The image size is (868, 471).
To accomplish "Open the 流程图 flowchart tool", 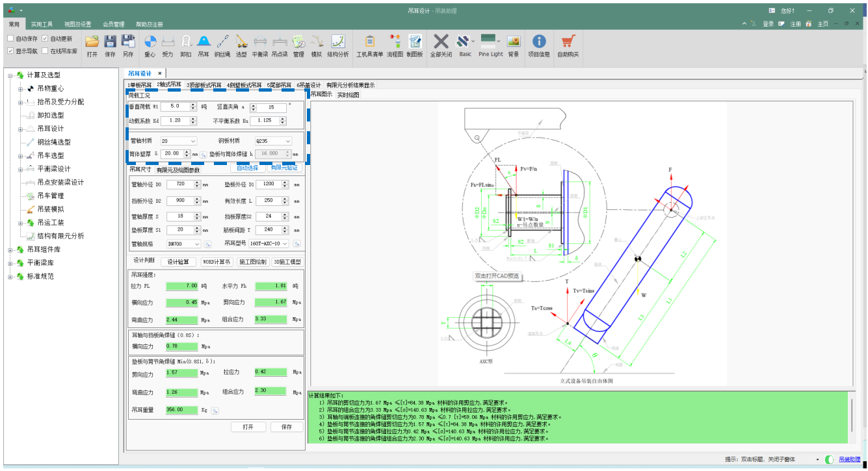I will tap(395, 41).
